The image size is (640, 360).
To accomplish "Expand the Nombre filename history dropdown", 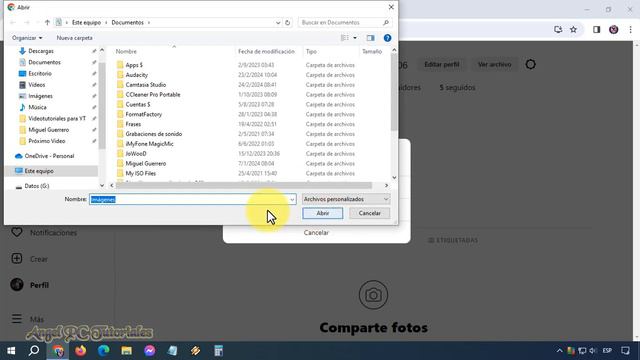I will (292, 200).
